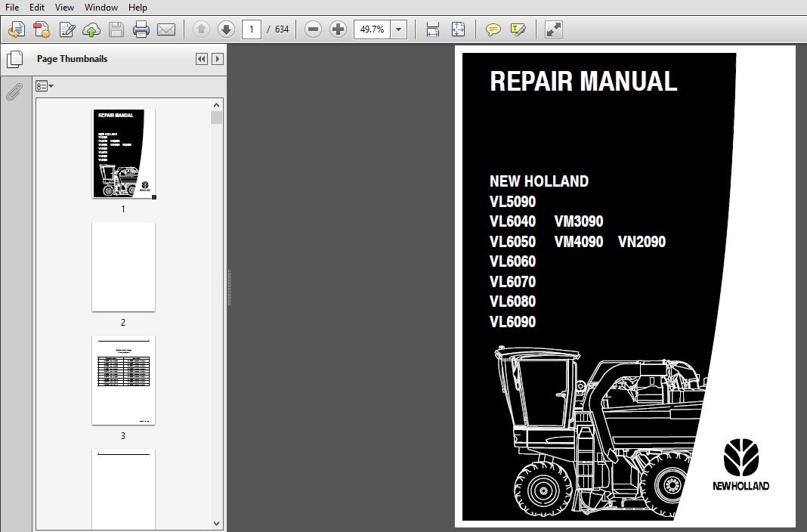This screenshot has width=807, height=532.
Task: Click the Open file icon in toolbar
Action: [x=17, y=29]
